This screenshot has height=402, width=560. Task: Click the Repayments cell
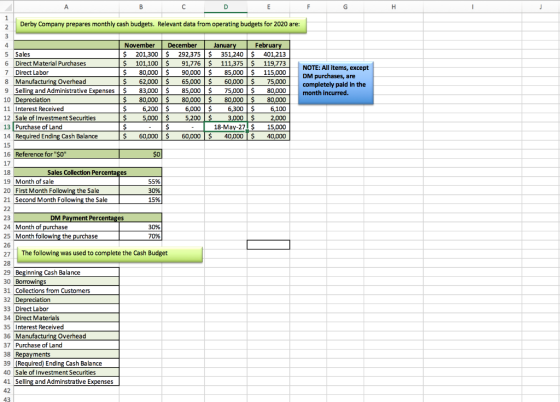66,354
